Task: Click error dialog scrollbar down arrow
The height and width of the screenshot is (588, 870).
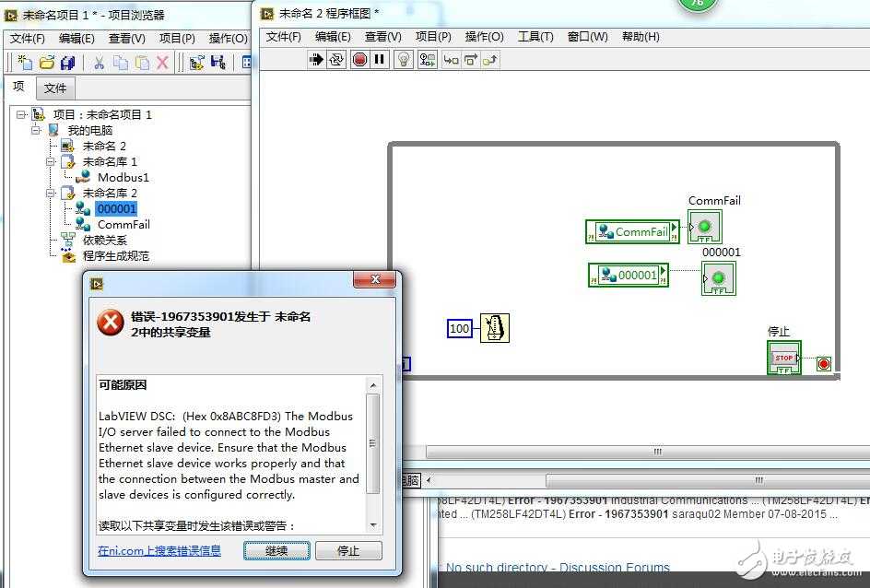Action: [373, 524]
